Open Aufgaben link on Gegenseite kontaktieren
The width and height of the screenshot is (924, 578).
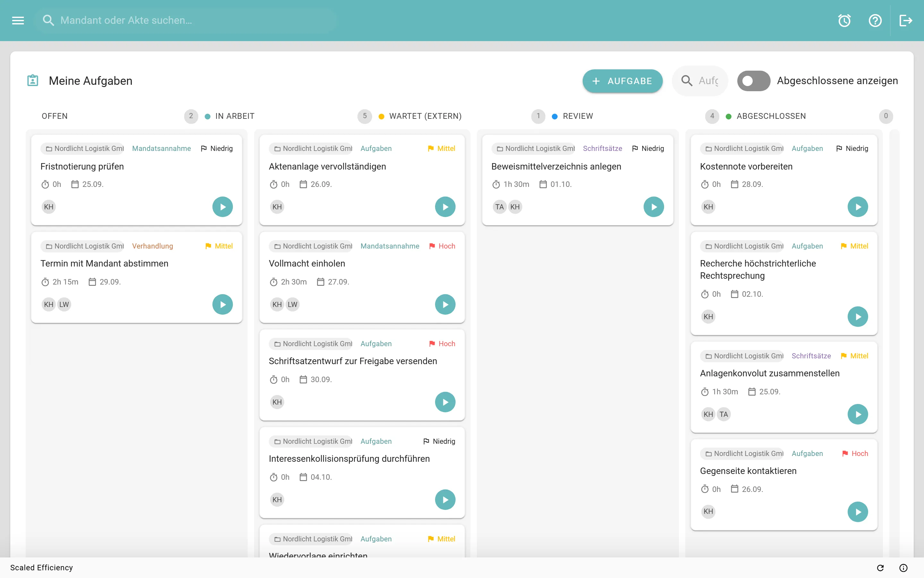click(x=807, y=453)
